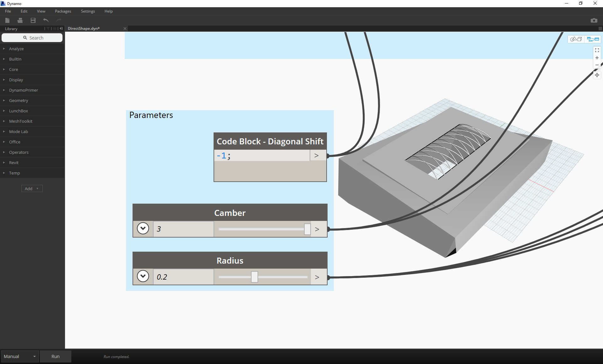Expand the Radius slider settings chevron
Screen dimensions: 603x364
(x=143, y=276)
